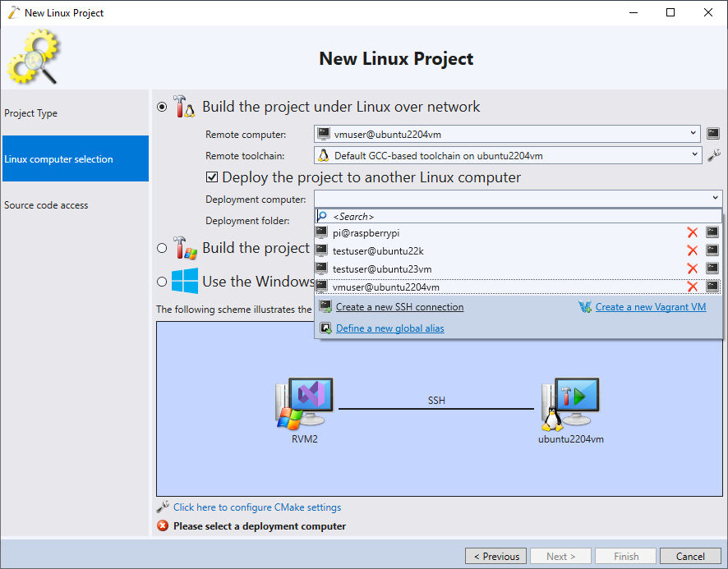
Task: Click the Cancel button
Action: [x=690, y=556]
